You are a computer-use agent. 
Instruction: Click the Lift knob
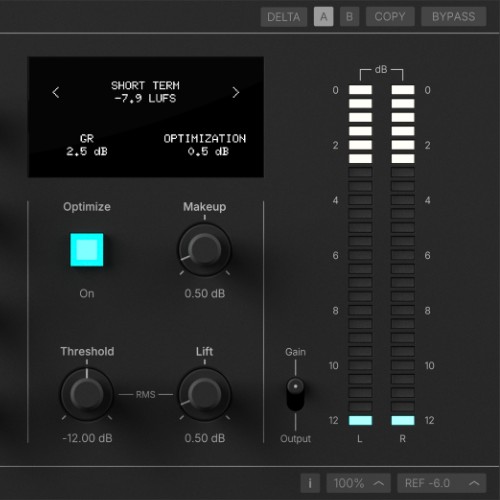(205, 394)
